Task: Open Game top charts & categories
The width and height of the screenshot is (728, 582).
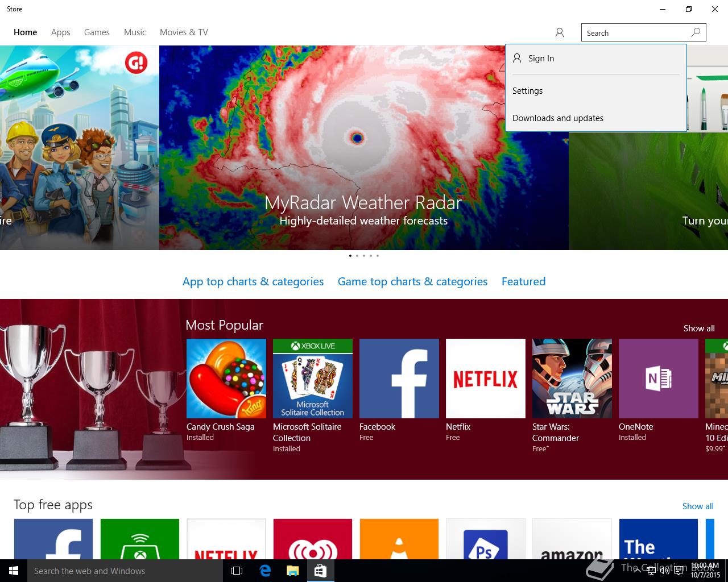Action: pos(412,281)
